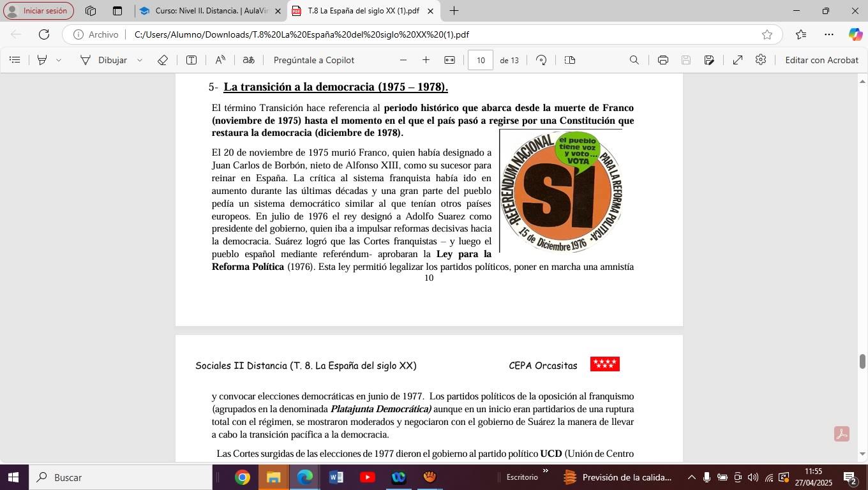Open PDF viewer settings gear

point(761,60)
